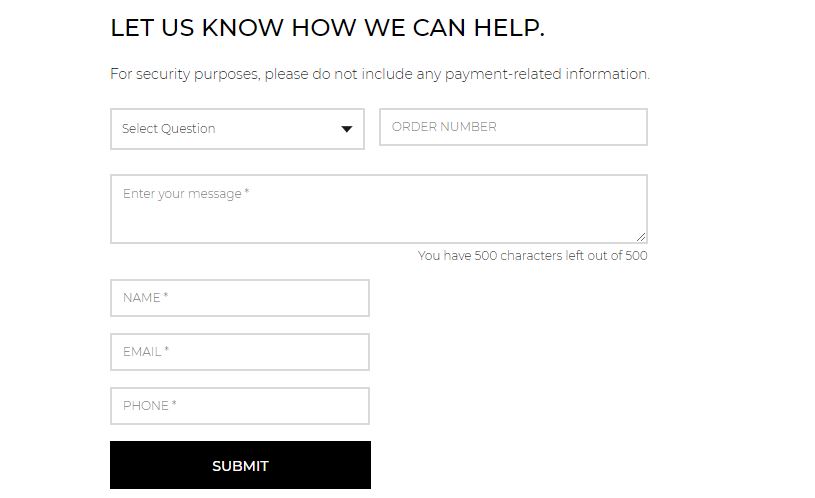Click the EMAIL placeholder text
Screen dimensions: 815x498
145,352
